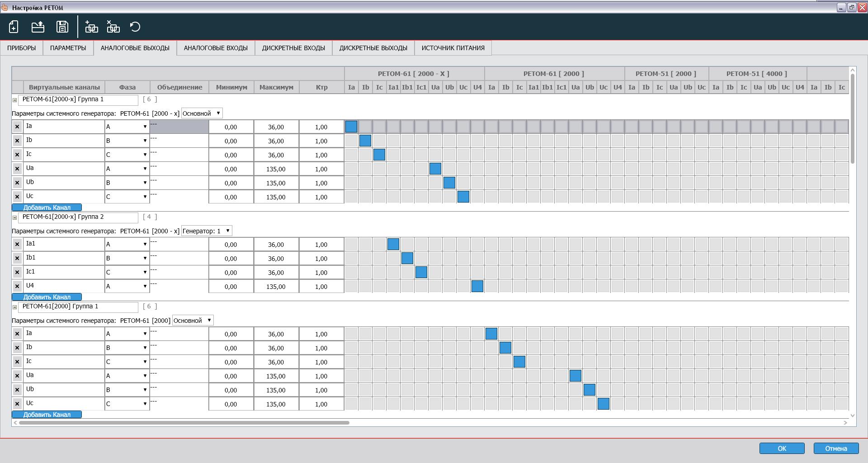
Task: Switch to the ПАРАМЕТРЫ tab
Action: click(x=68, y=48)
